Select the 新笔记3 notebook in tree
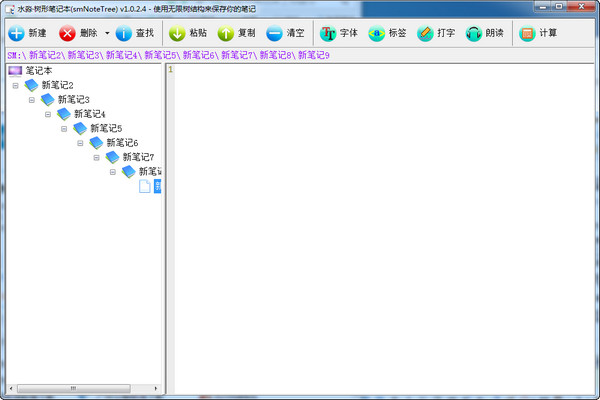Screen dimensions: 600x400 pos(73,100)
